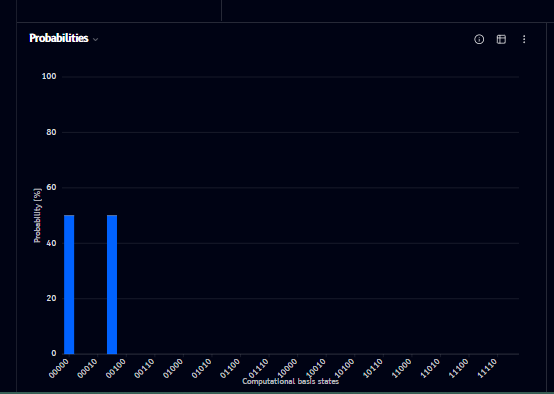The width and height of the screenshot is (554, 394).
Task: Click the 01100 axis label
Action: 231,368
